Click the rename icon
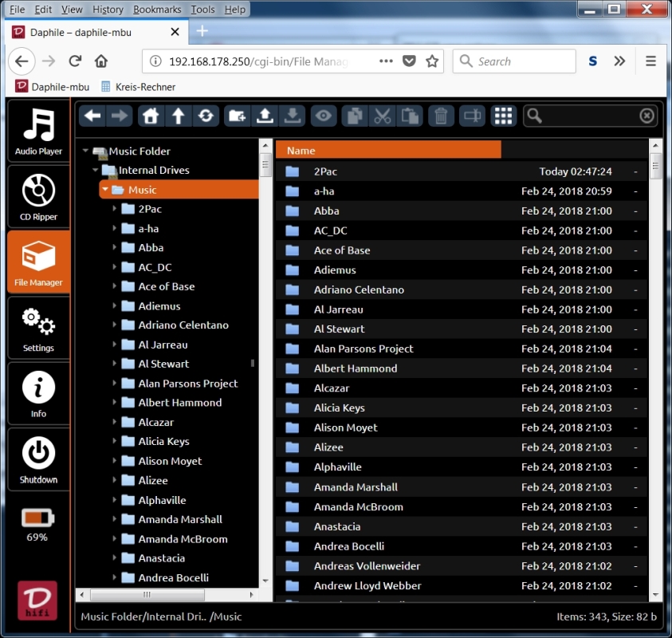The height and width of the screenshot is (638, 672). (472, 116)
